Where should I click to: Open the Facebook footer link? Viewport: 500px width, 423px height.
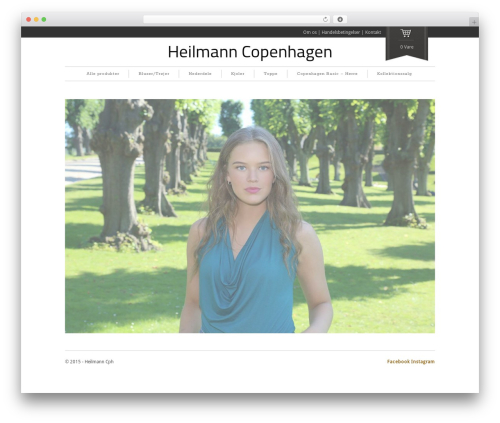click(x=398, y=362)
